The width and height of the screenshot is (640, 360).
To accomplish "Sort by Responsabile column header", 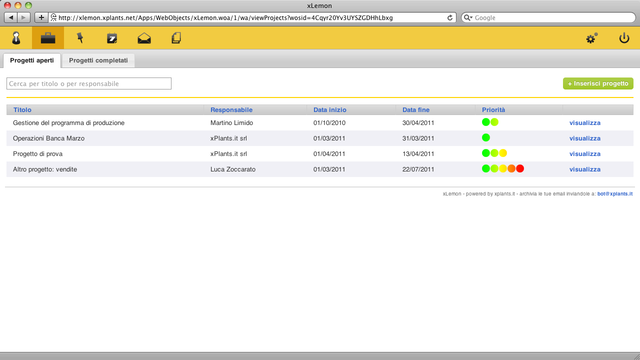I will [x=231, y=110].
